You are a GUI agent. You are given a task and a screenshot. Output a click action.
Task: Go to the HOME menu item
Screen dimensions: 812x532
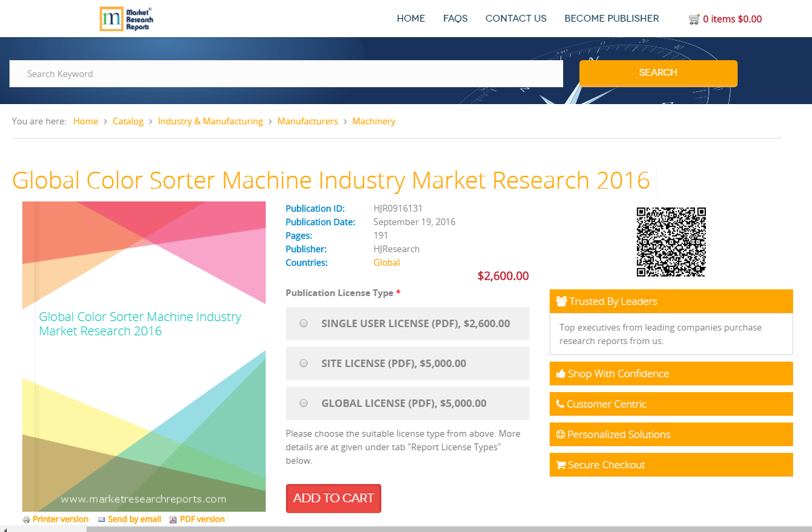point(411,19)
